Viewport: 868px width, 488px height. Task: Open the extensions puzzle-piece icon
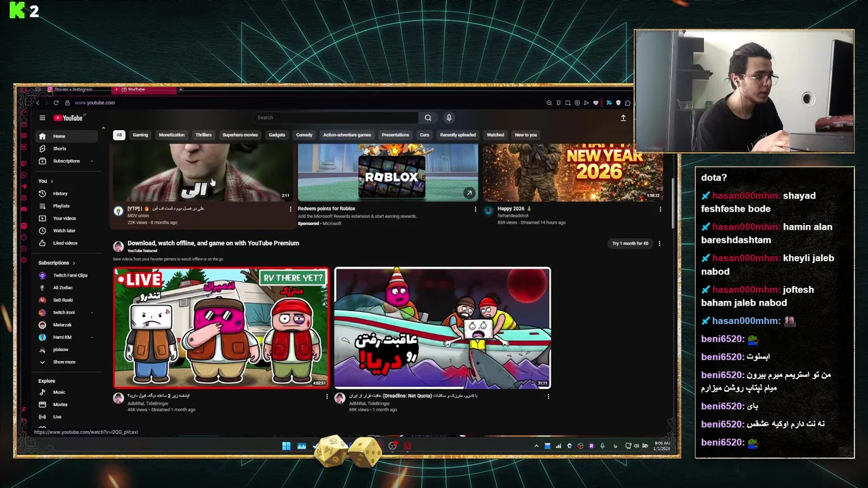627,103
